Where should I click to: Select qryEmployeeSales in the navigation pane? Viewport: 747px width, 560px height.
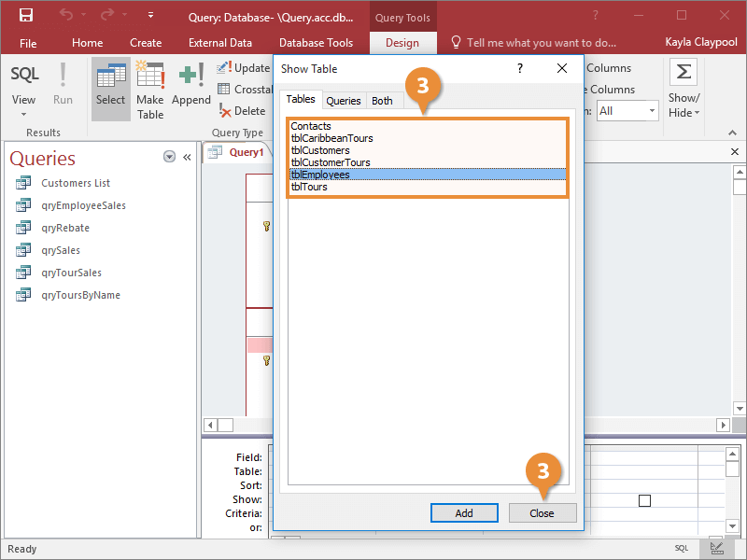click(x=83, y=205)
